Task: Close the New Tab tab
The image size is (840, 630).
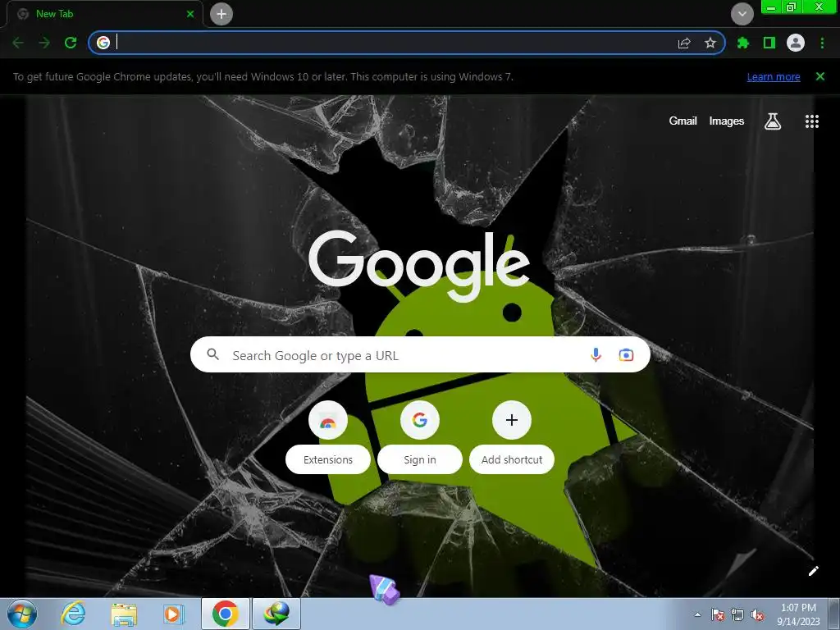Action: pos(190,14)
